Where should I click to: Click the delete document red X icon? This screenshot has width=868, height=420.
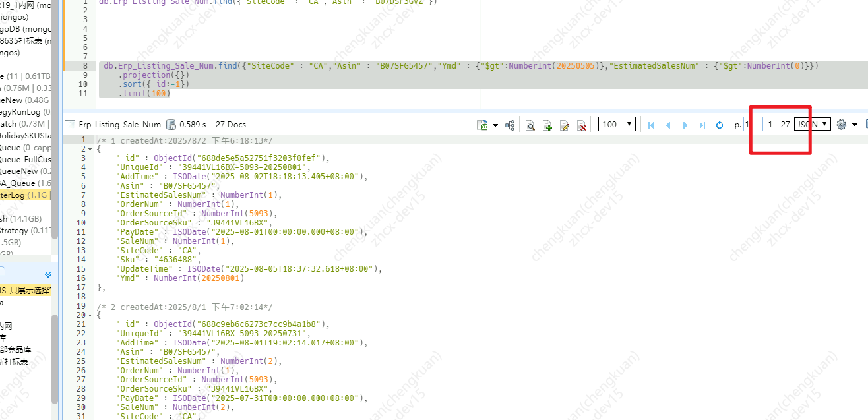[x=582, y=125]
